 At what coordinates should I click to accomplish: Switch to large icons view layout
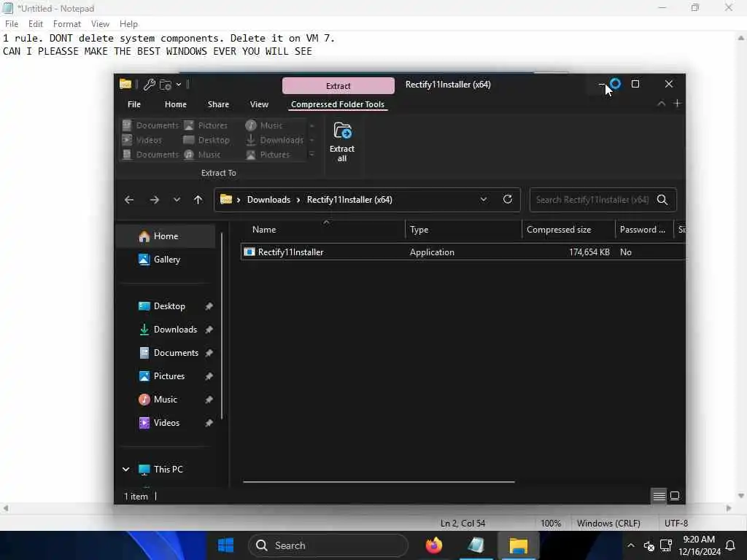675,496
